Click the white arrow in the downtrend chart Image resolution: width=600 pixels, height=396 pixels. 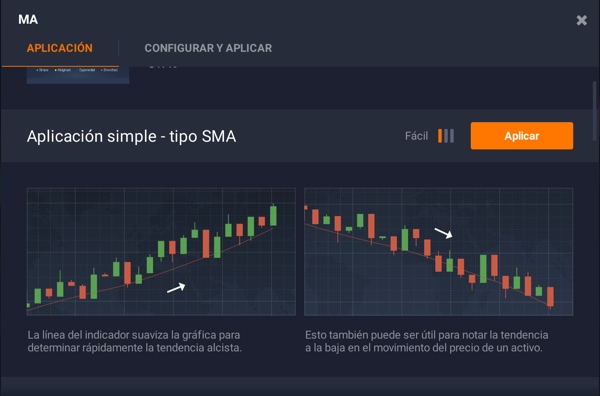click(443, 233)
